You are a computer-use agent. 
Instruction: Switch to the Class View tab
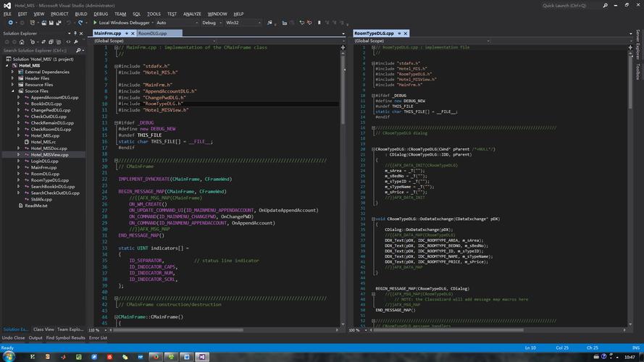pyautogui.click(x=43, y=329)
